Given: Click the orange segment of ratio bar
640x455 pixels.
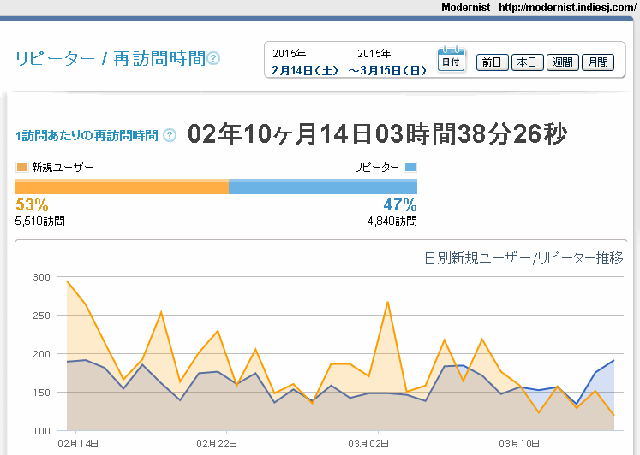Looking at the screenshot, I should point(122,186).
